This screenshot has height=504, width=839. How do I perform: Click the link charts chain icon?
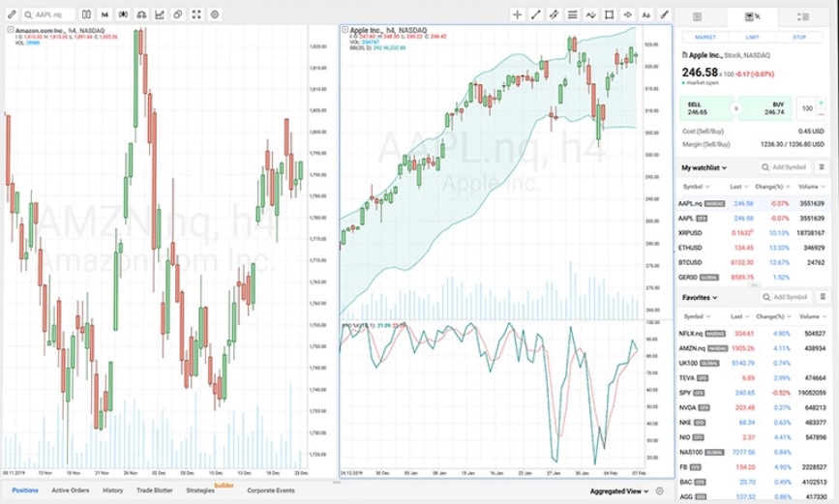[x=12, y=15]
